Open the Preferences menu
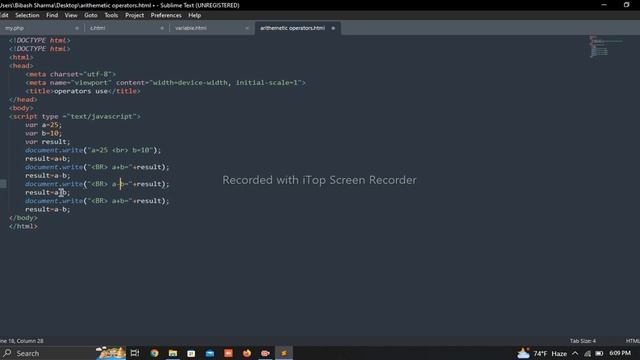This screenshot has width=640, height=360. [166, 15]
